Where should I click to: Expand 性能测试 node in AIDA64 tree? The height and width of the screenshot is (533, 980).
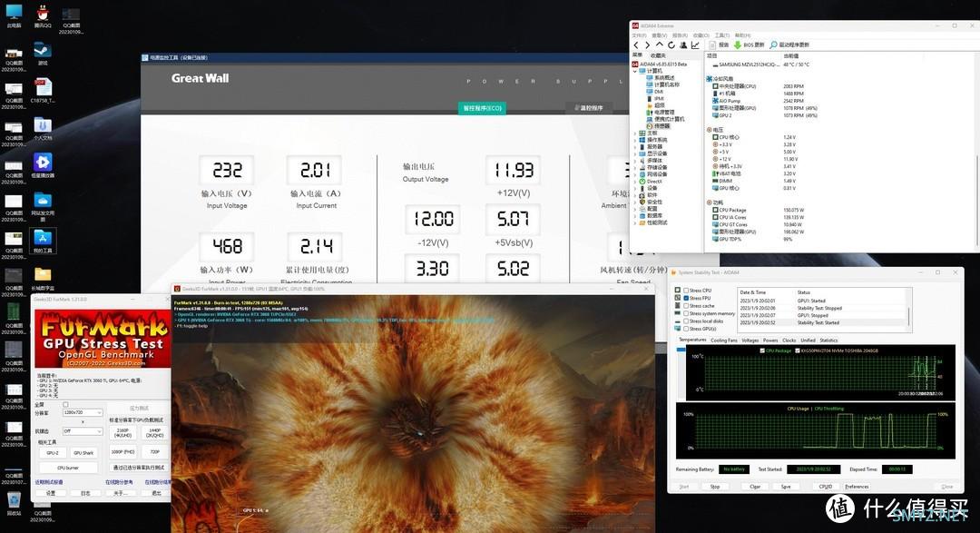point(635,222)
